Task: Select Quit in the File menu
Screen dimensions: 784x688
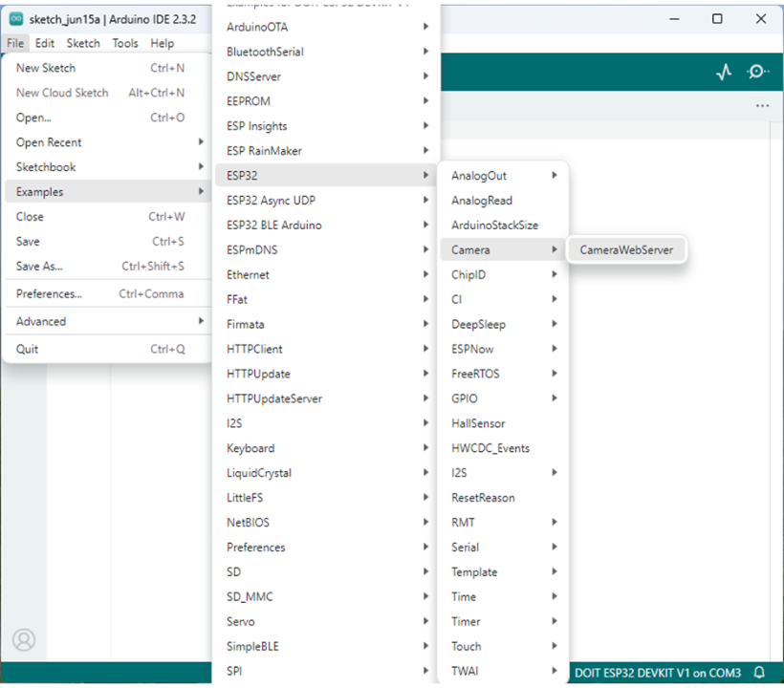Action: click(106, 349)
